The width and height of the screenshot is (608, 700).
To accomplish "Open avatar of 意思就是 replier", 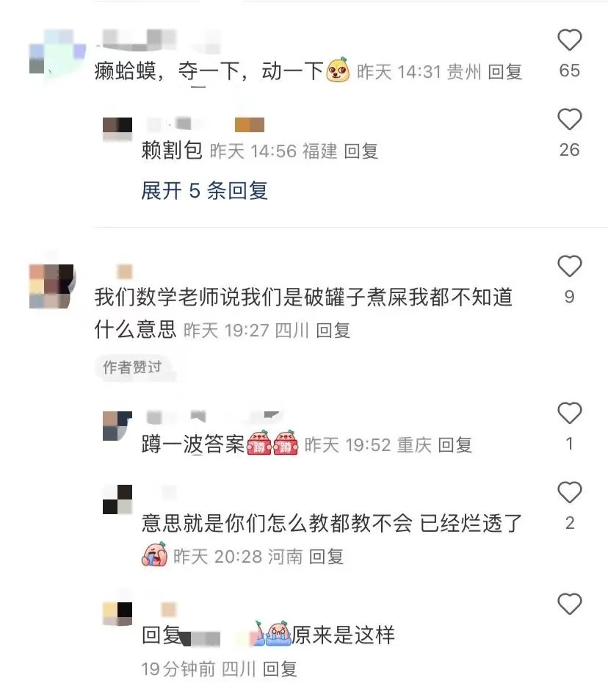I will (x=117, y=499).
